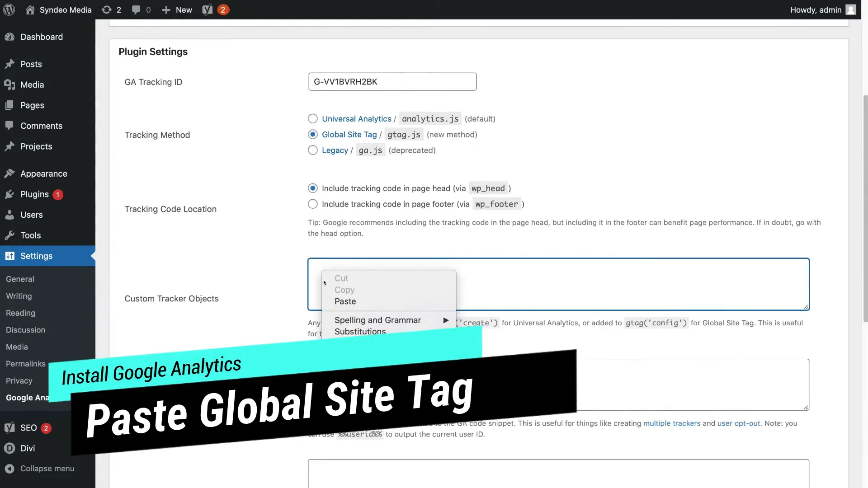Follow the Universal Analytics link

[x=356, y=119]
